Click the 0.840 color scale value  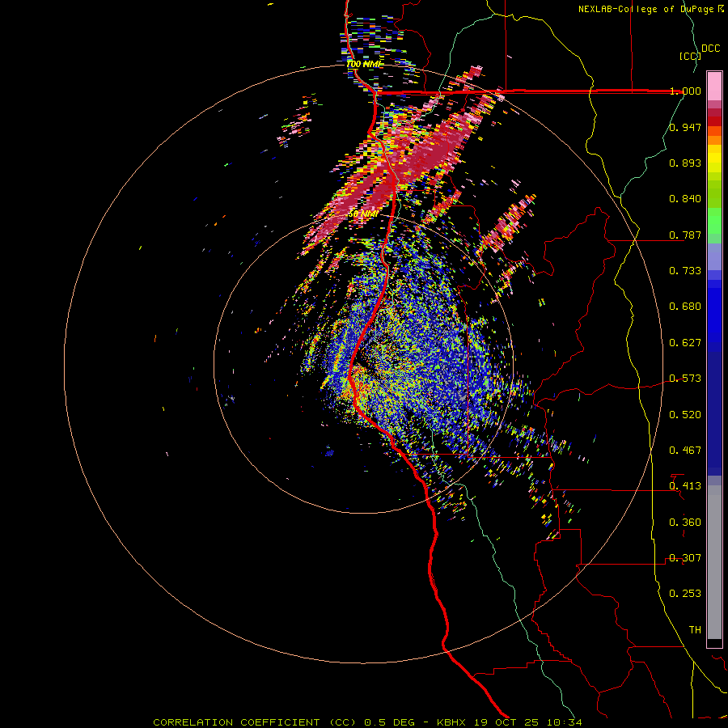pyautogui.click(x=685, y=199)
